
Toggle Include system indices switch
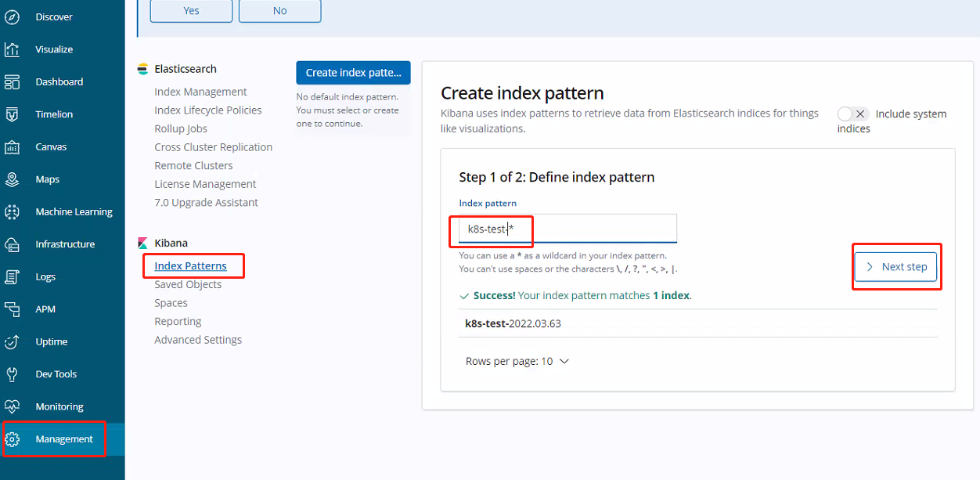853,114
